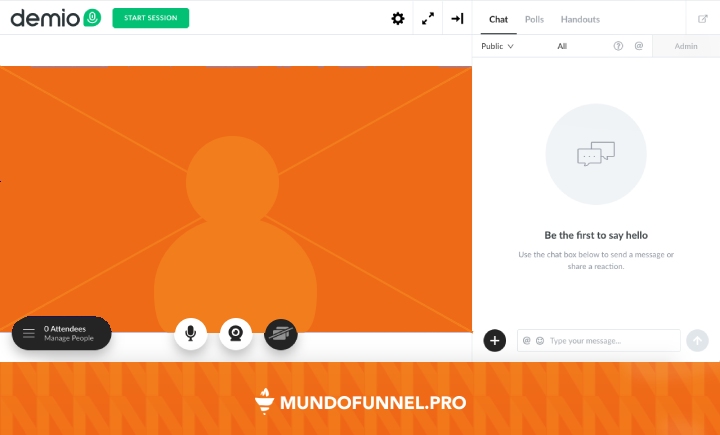Toggle the webcam button
Viewport: 720px width, 435px height.
click(236, 334)
